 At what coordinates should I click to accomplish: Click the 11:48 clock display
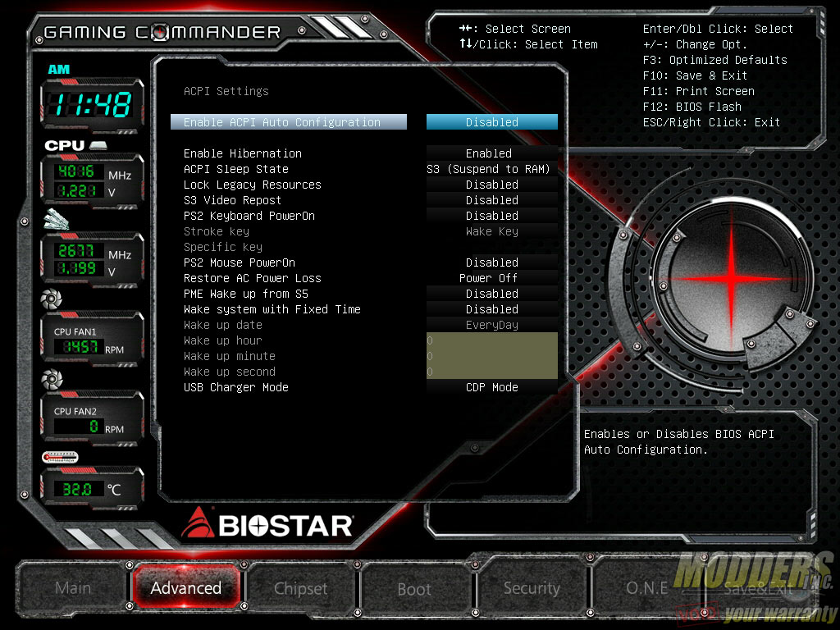pos(92,104)
